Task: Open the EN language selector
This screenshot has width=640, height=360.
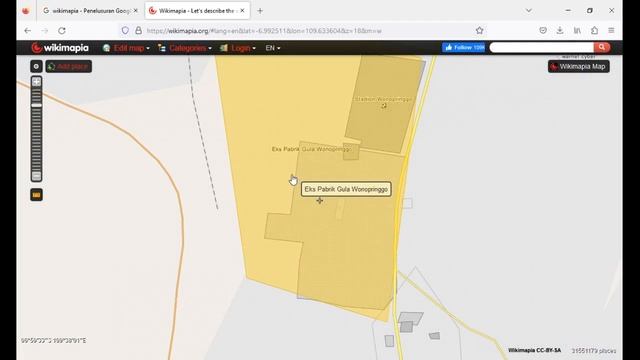Action: point(273,48)
